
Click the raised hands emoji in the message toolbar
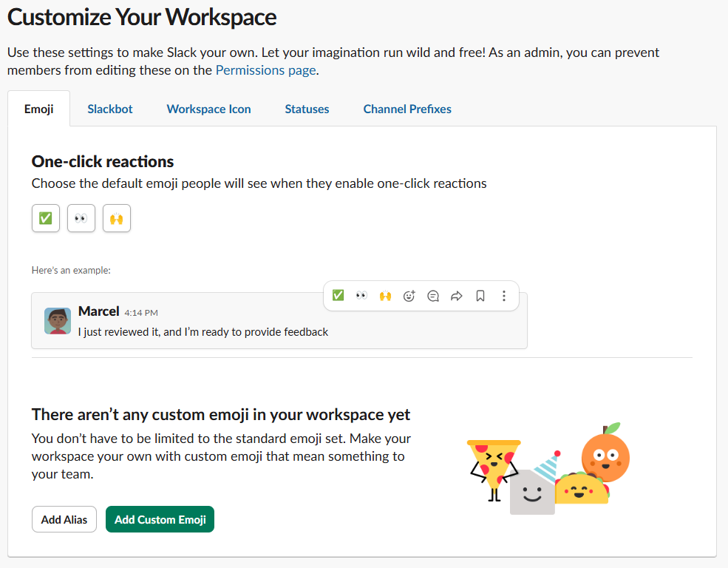pyautogui.click(x=385, y=296)
